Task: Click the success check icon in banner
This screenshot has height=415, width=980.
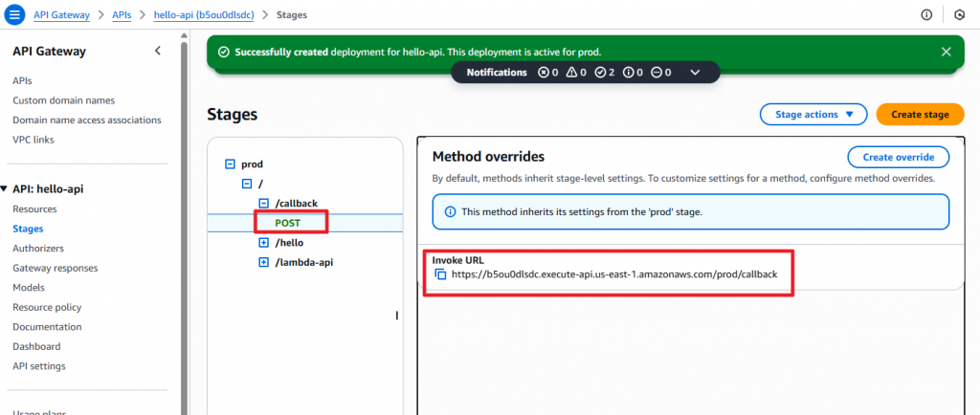Action: pos(223,52)
